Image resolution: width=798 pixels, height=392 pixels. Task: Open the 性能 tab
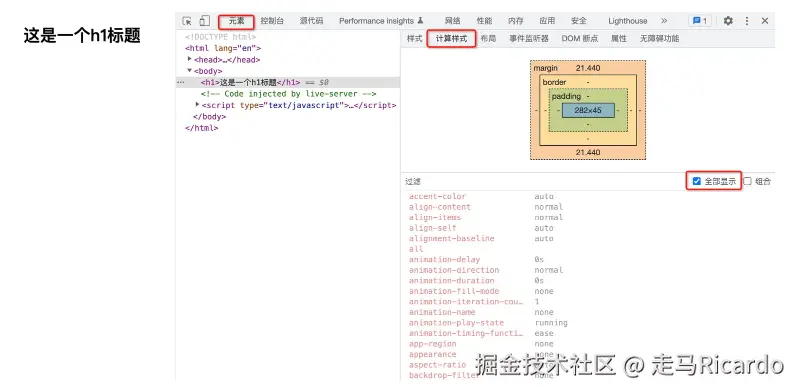click(484, 21)
